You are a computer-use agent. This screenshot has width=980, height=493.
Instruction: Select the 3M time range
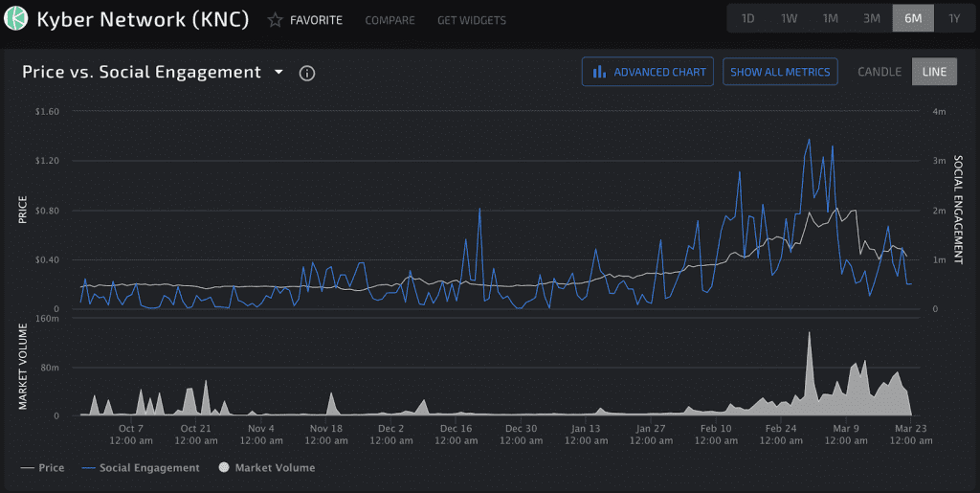[871, 19]
